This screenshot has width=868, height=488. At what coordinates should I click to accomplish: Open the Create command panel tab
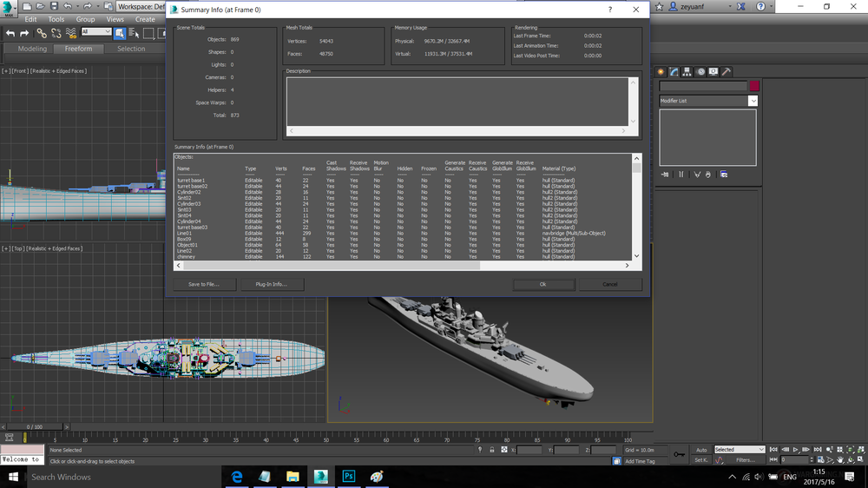pyautogui.click(x=661, y=71)
